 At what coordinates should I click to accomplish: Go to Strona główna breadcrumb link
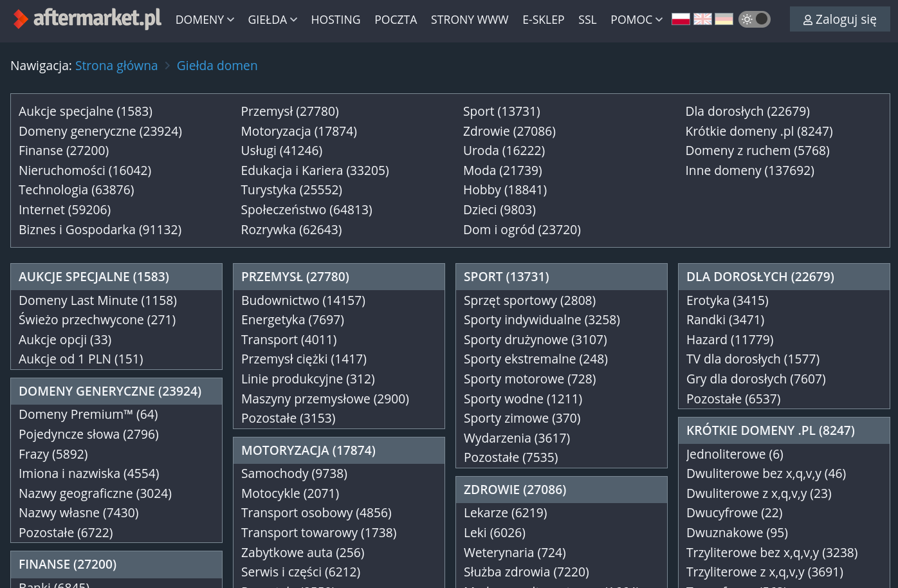(x=116, y=66)
